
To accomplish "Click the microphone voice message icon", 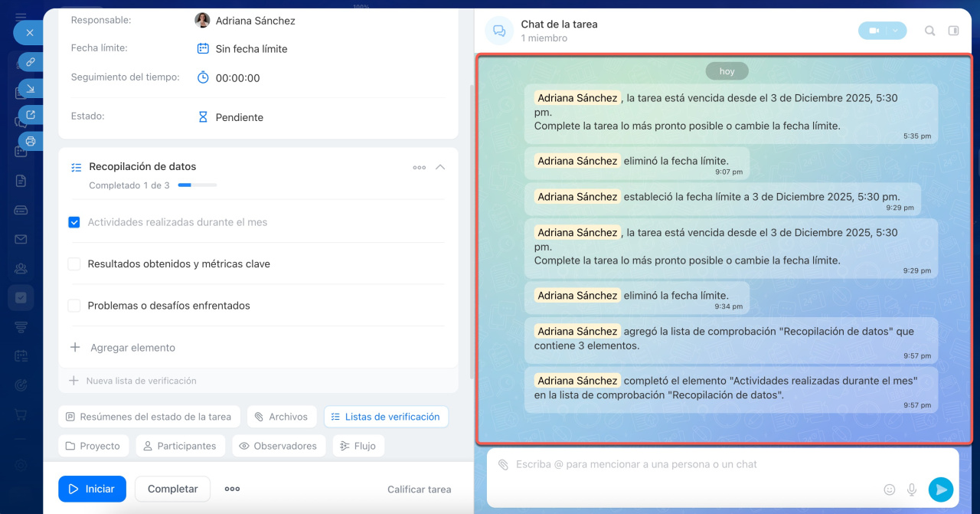I will coord(912,489).
